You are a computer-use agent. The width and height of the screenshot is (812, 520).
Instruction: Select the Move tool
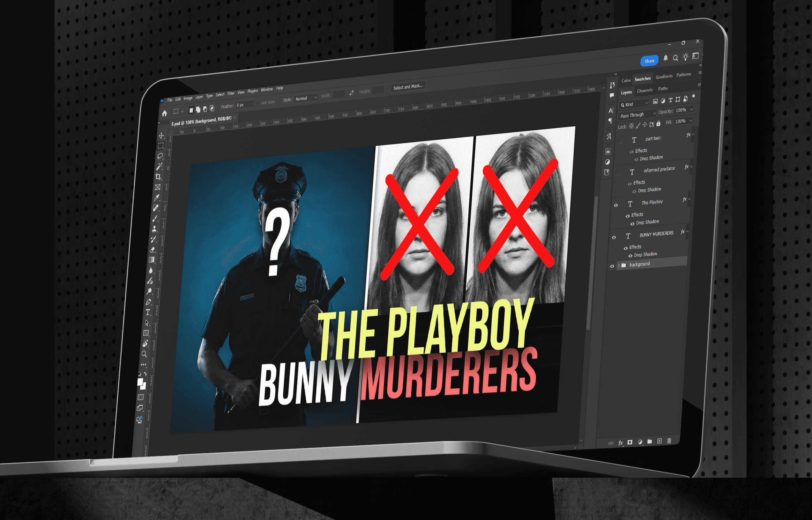pos(161,136)
